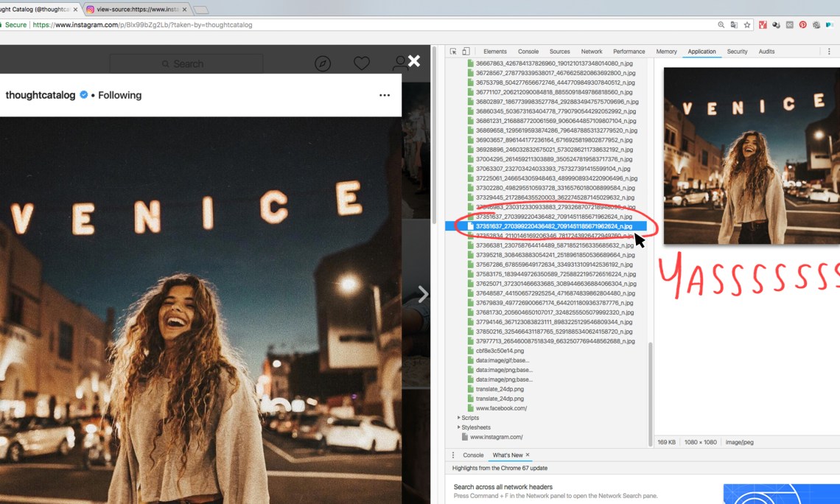Open a new browser tab
This screenshot has height=504, width=840.
201,10
